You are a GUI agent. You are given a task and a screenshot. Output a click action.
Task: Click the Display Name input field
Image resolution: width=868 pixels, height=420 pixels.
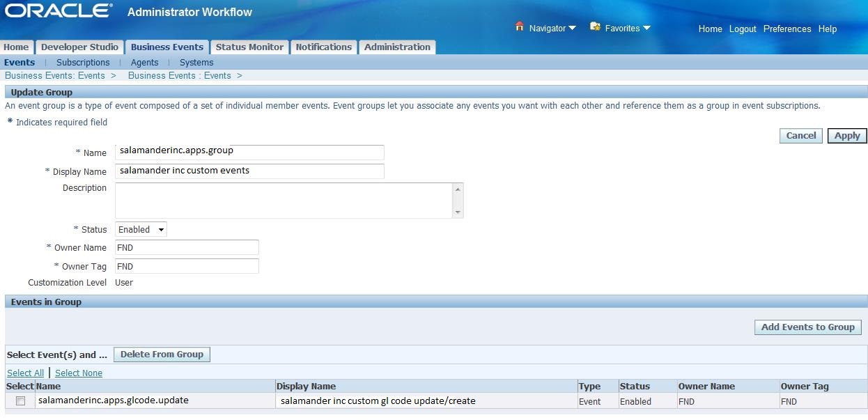249,171
